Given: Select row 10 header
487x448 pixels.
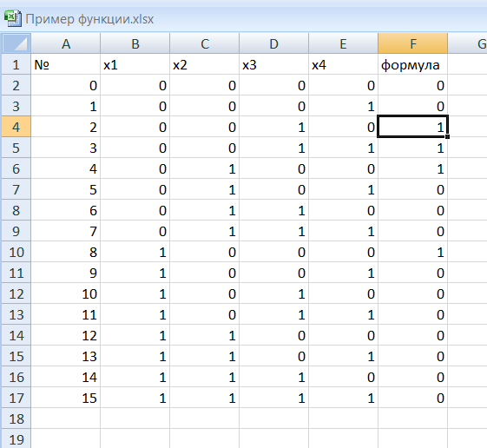Looking at the screenshot, I should [x=16, y=252].
